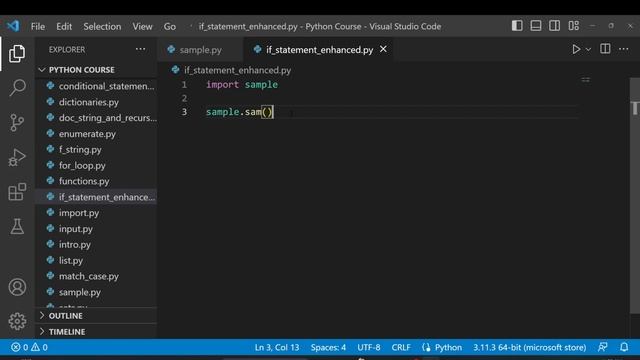Open list.py in explorer
The image size is (640, 360).
(x=96, y=260)
